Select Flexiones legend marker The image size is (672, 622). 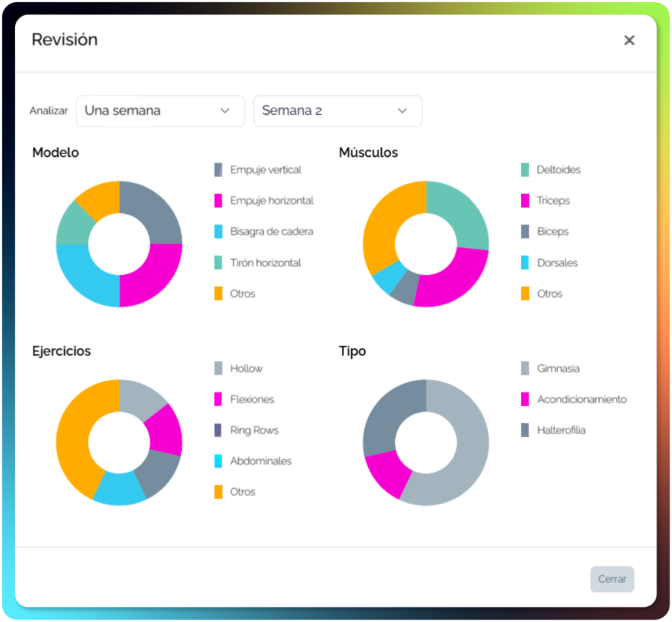(x=218, y=399)
